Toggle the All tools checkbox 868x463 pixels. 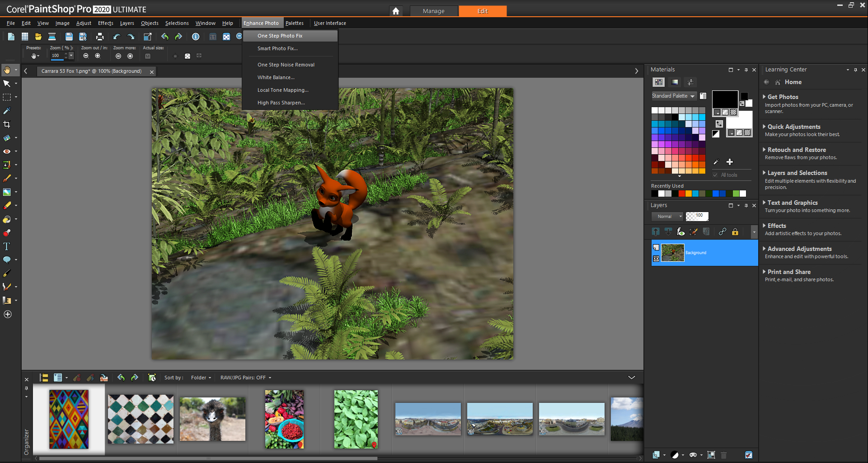coord(715,175)
